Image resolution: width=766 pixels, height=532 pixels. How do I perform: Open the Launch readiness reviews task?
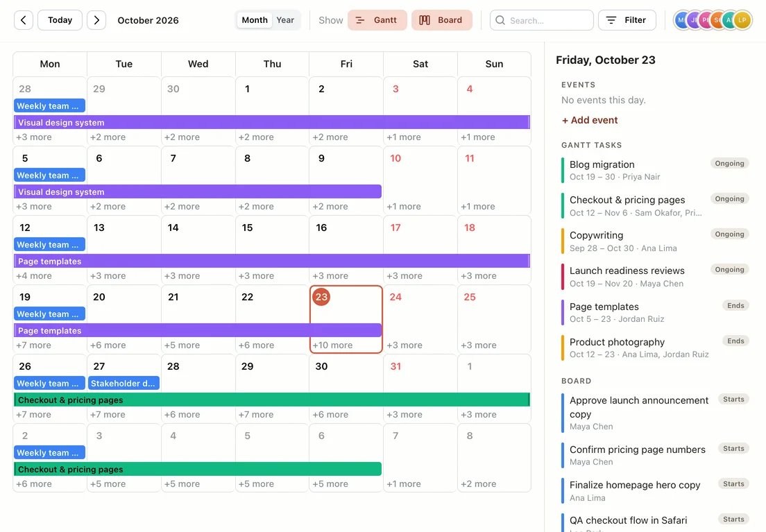click(x=655, y=277)
